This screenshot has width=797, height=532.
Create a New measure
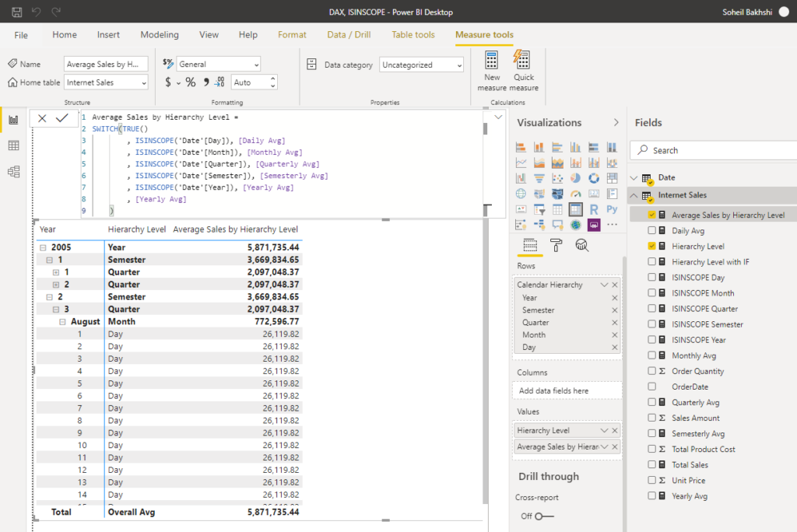click(492, 71)
